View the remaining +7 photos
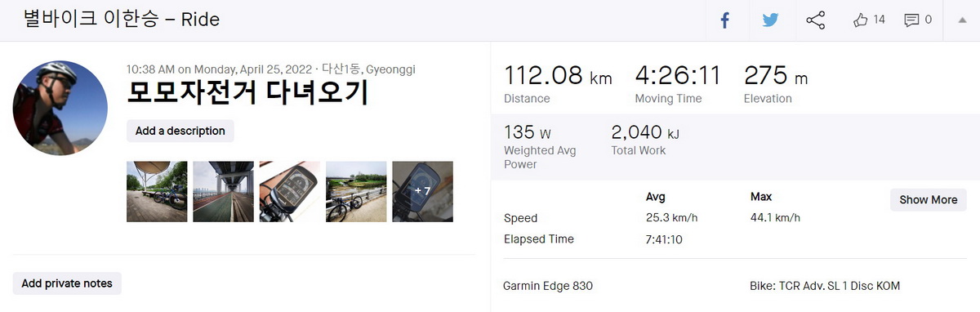Viewport: 980px width, 312px height. [422, 191]
